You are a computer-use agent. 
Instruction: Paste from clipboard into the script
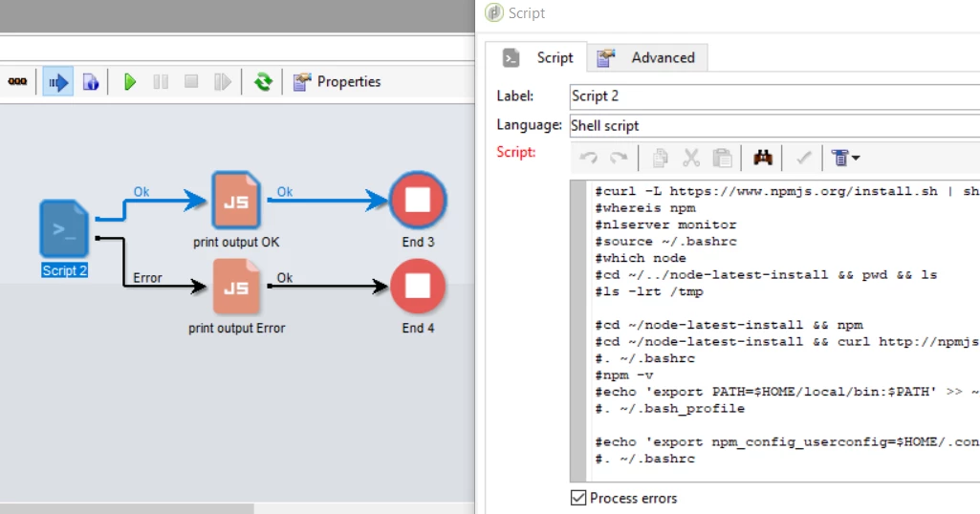(723, 158)
